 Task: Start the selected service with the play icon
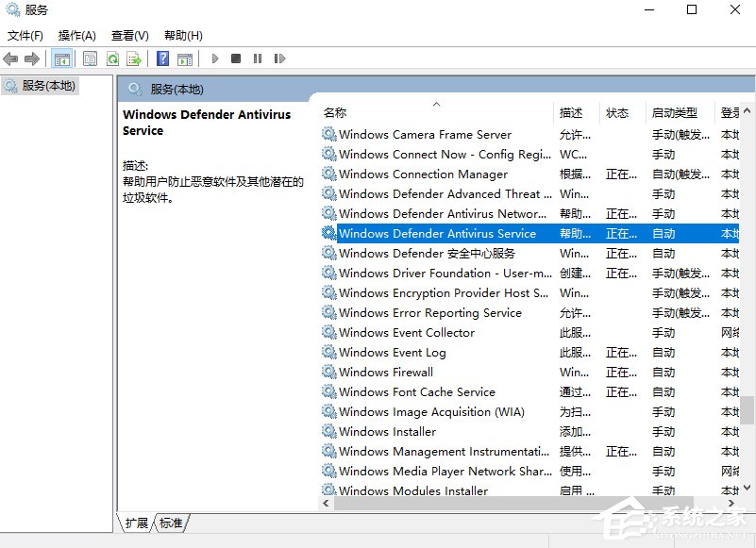pos(215,58)
